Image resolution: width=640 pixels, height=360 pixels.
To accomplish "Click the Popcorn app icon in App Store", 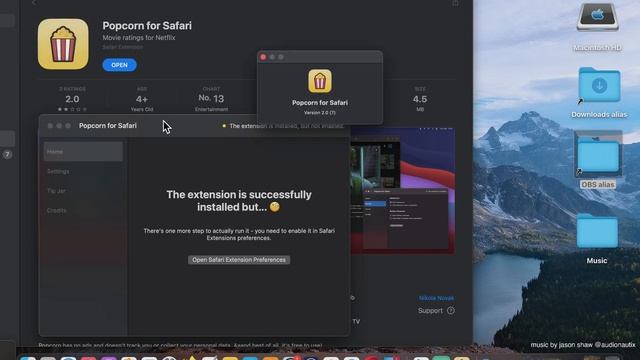I will point(63,44).
